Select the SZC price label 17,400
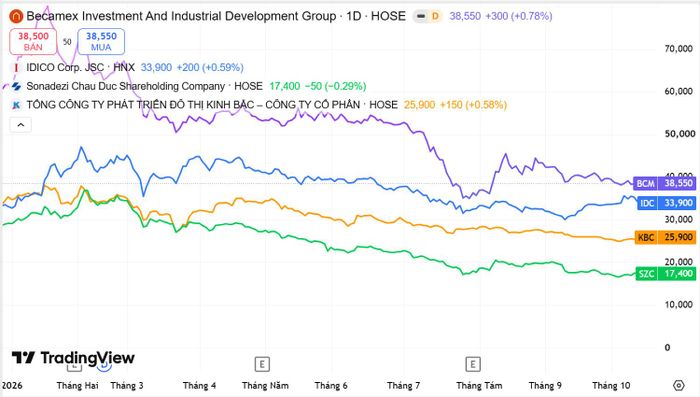 pos(666,274)
